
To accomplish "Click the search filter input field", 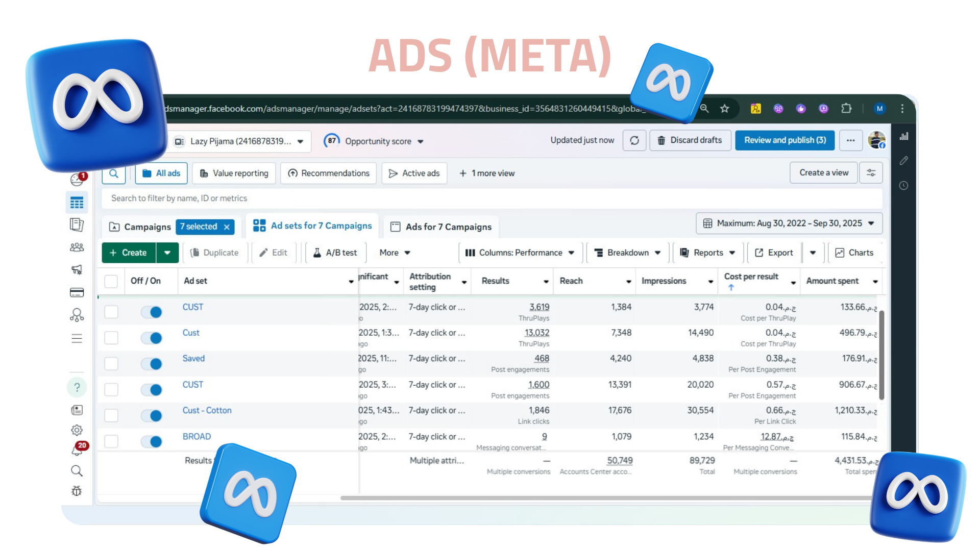I will coord(490,198).
